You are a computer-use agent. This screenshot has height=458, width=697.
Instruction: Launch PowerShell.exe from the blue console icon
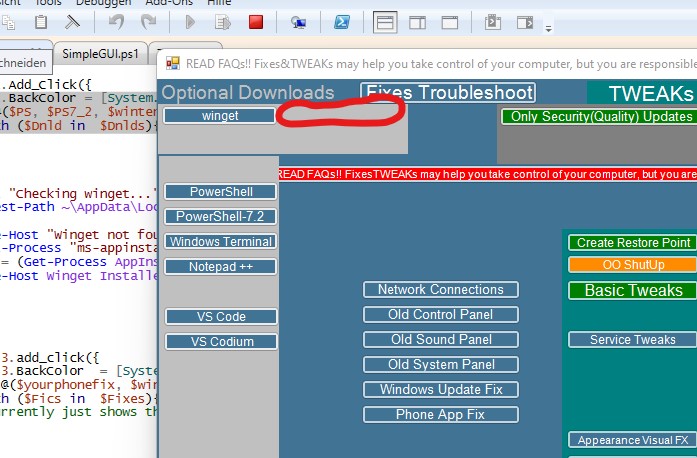coord(341,22)
